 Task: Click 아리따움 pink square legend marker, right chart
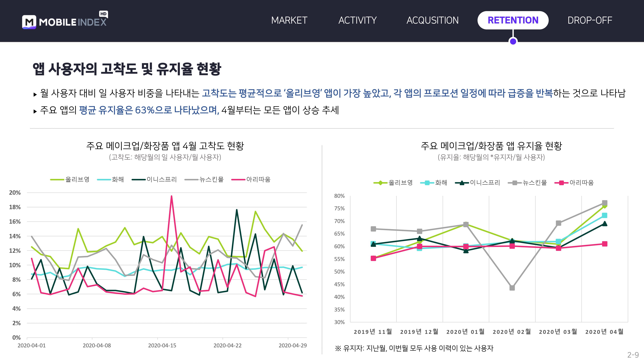pos(562,183)
